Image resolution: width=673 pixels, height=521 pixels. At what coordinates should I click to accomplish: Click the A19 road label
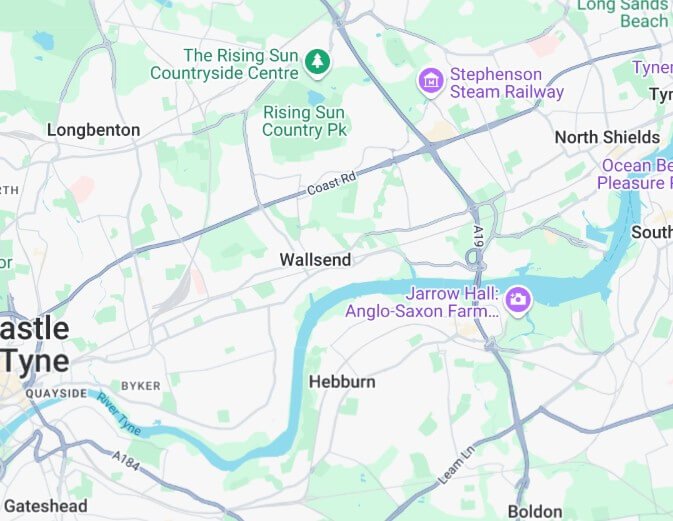[x=479, y=236]
